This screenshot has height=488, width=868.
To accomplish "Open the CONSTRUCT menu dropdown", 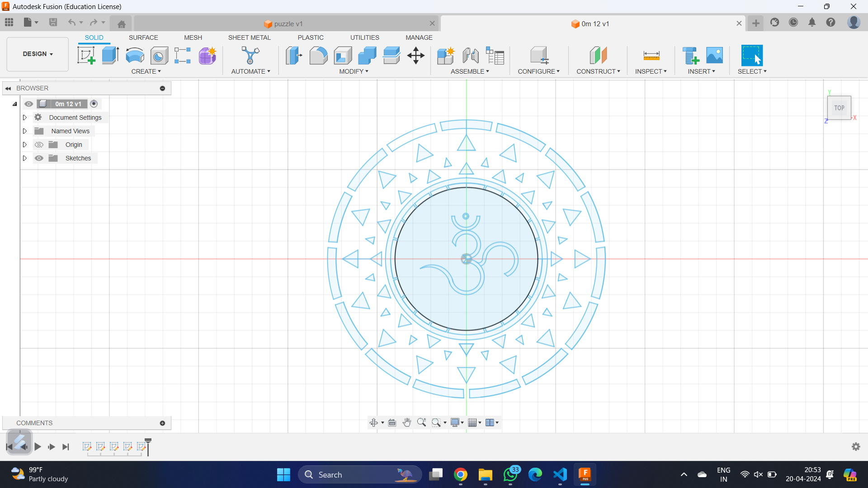I will click(x=598, y=71).
